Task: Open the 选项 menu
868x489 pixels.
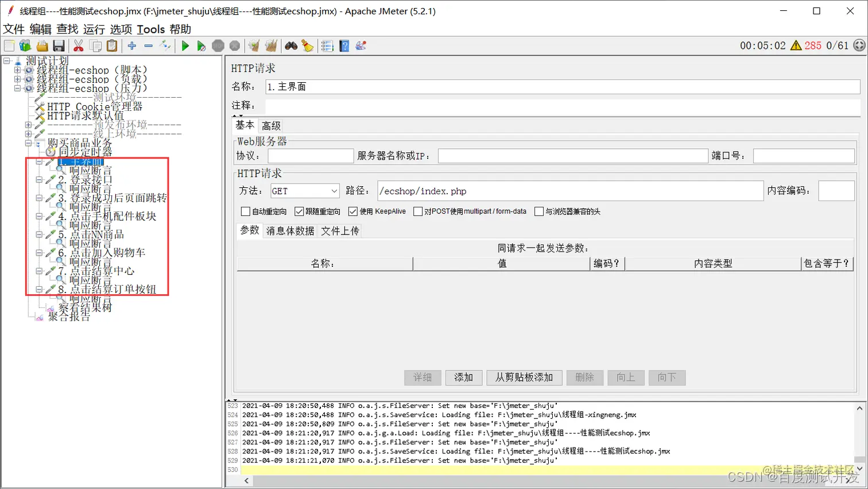Action: pos(121,29)
